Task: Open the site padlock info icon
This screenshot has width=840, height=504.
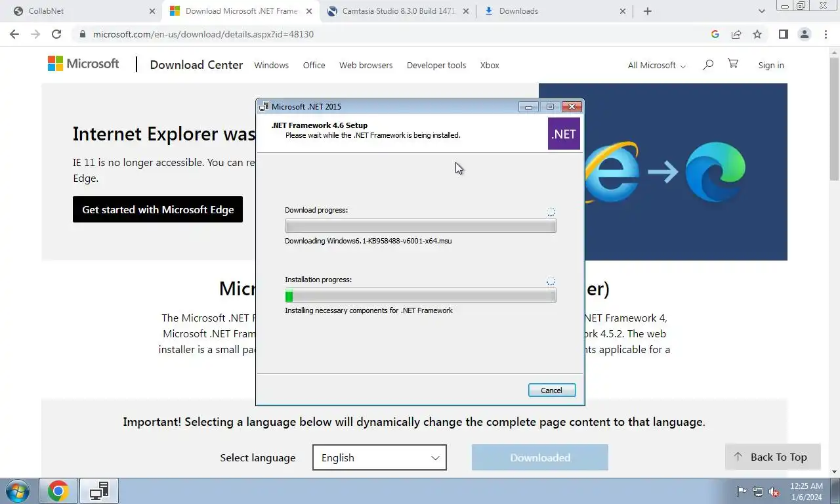Action: coord(82,34)
